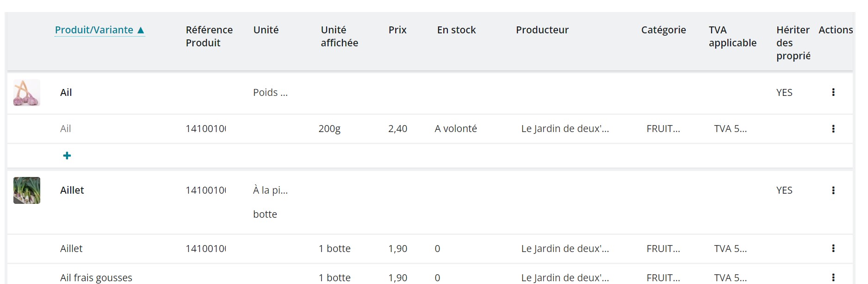Open the À la pi... unit dropdown for Aillet

click(x=270, y=190)
